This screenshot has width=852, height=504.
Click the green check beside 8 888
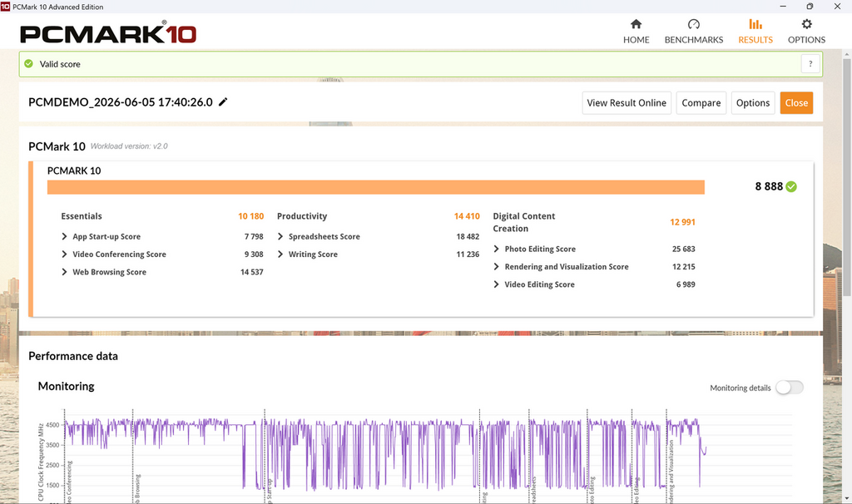click(x=791, y=187)
